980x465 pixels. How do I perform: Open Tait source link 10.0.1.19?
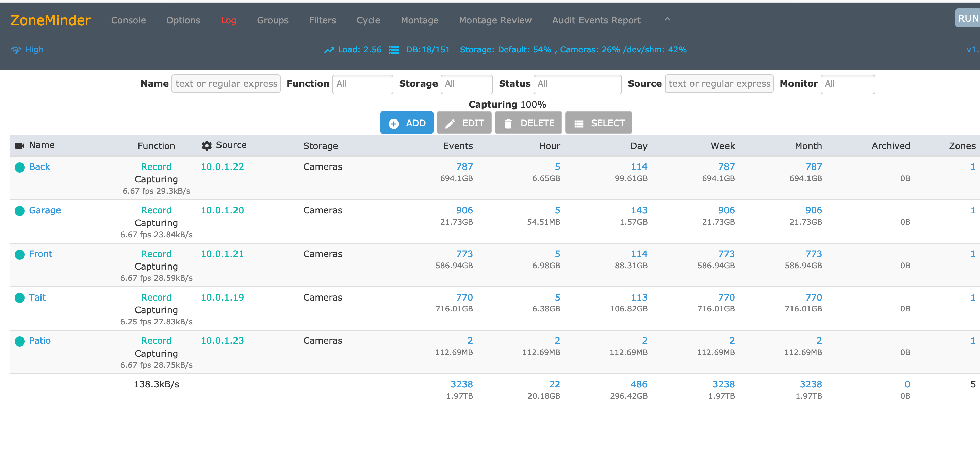(x=222, y=297)
